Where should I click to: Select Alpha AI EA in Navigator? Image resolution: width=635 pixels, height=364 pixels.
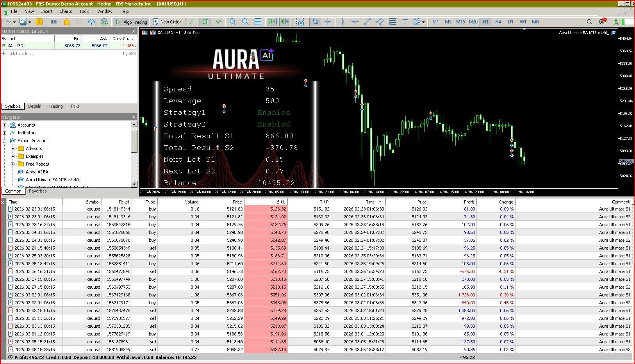tap(37, 172)
